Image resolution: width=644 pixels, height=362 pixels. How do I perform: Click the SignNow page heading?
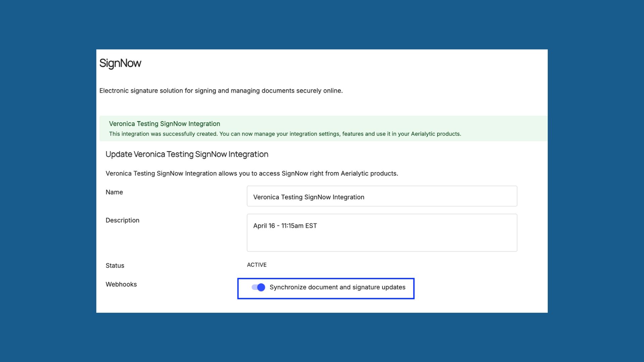point(120,63)
